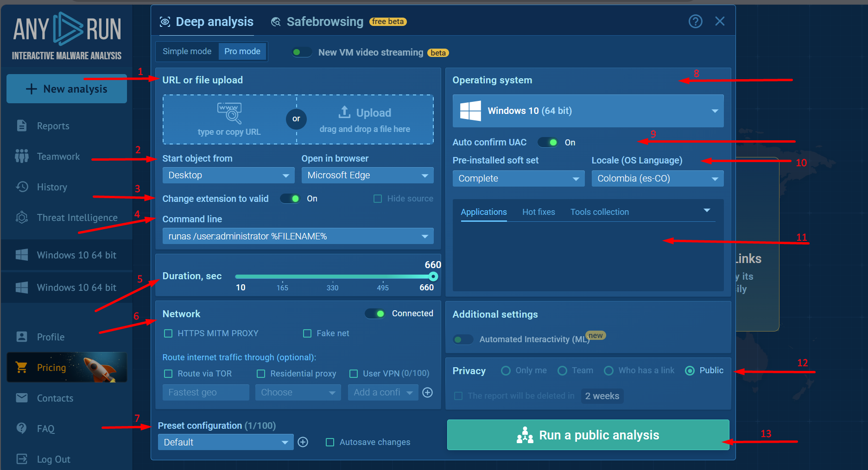
Task: Click the History clock icon
Action: [22, 187]
